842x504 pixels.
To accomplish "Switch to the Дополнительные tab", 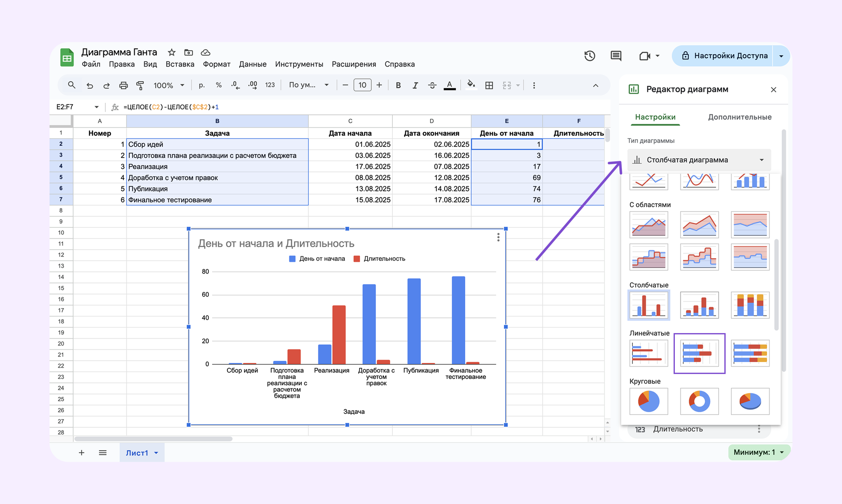I will (x=740, y=117).
